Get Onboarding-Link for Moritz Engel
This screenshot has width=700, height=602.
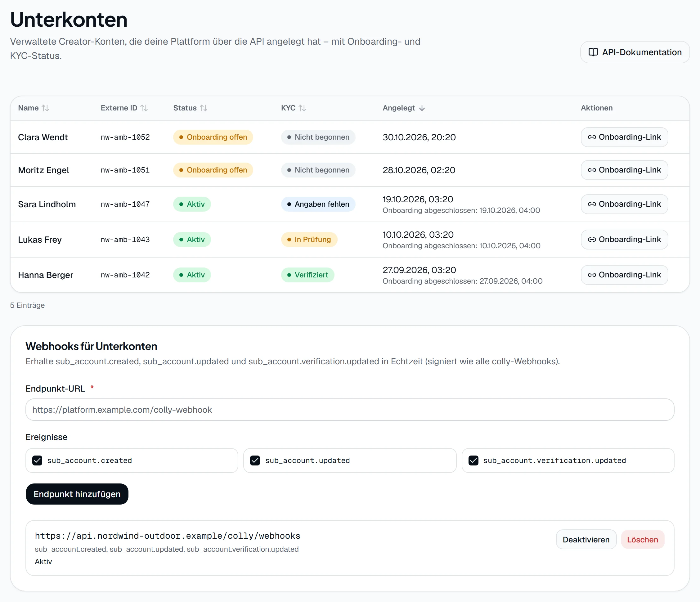[624, 170]
